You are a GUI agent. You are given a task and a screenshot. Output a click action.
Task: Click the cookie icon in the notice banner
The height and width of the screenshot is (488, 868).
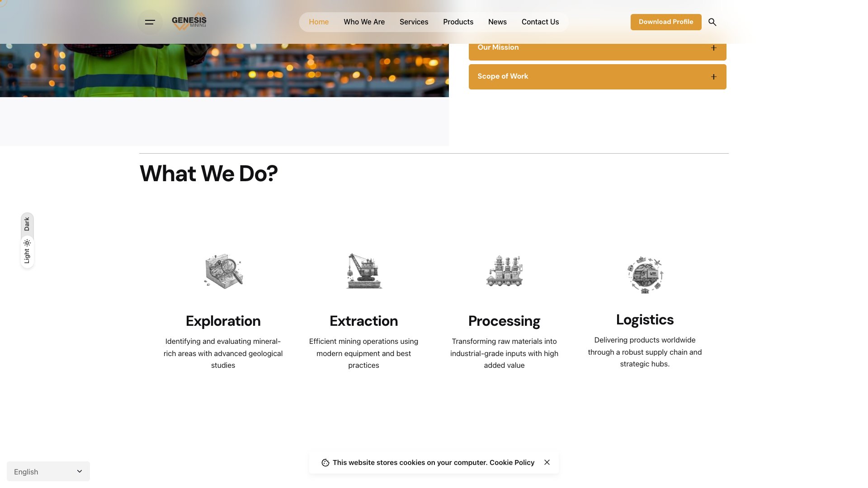click(x=326, y=462)
